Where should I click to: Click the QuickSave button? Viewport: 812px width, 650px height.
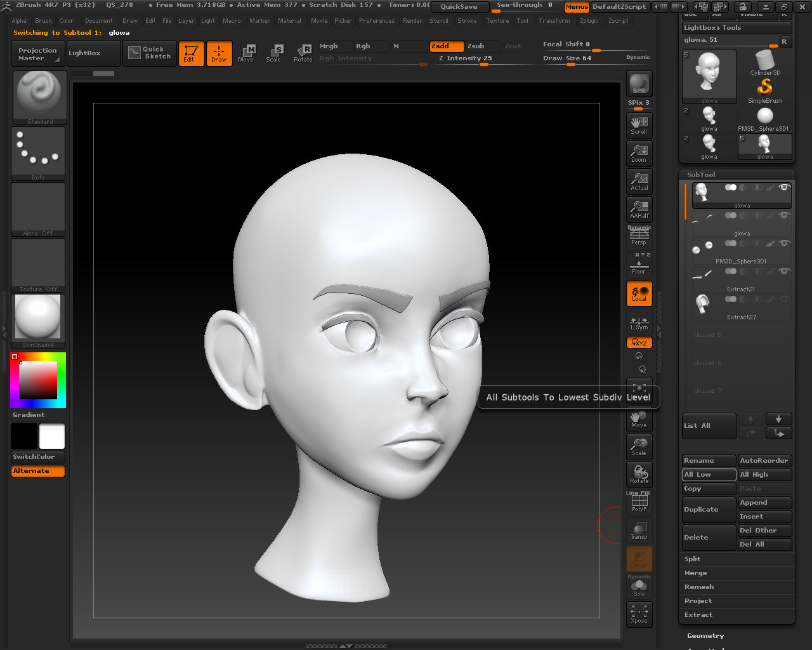(x=459, y=7)
